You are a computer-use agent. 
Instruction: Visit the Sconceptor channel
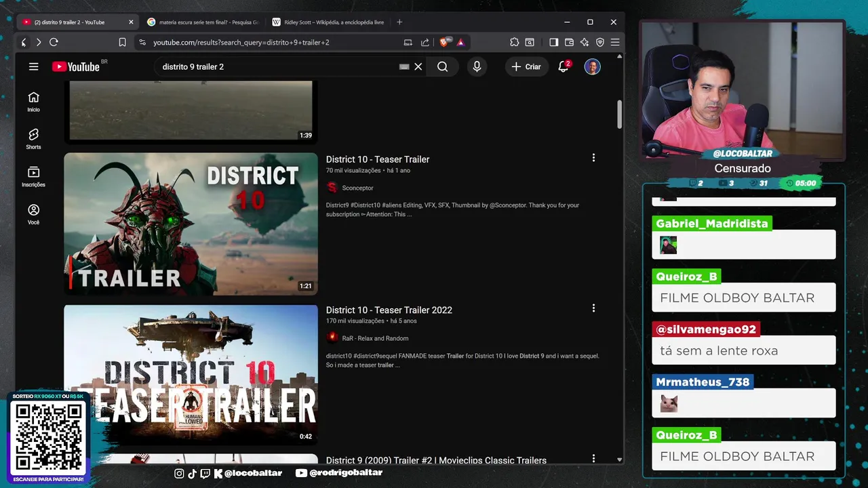357,188
